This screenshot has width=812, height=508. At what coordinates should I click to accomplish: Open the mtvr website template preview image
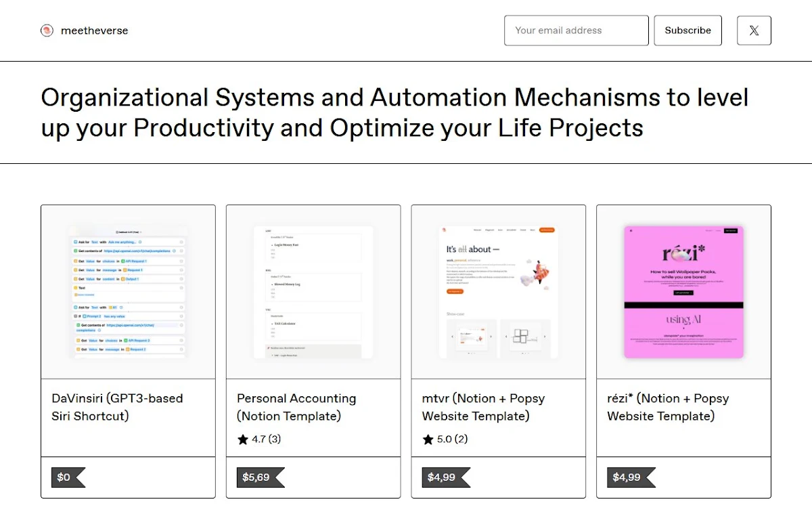pos(499,292)
